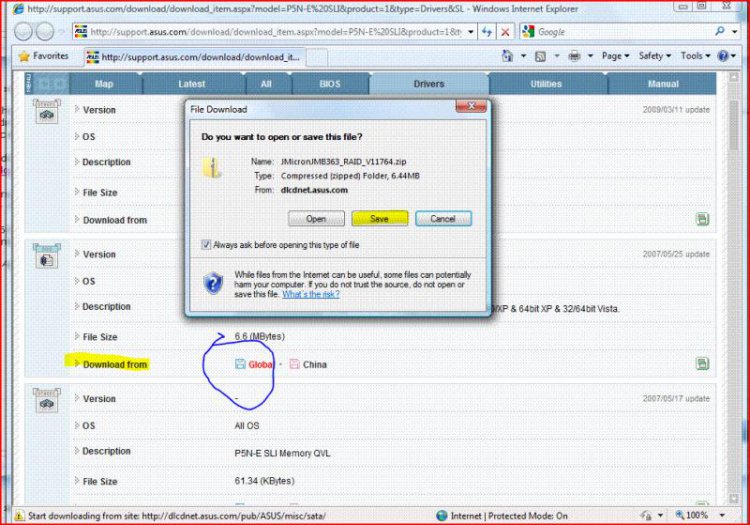The image size is (750, 525).
Task: Open the Safety menu dropdown
Action: pos(655,56)
